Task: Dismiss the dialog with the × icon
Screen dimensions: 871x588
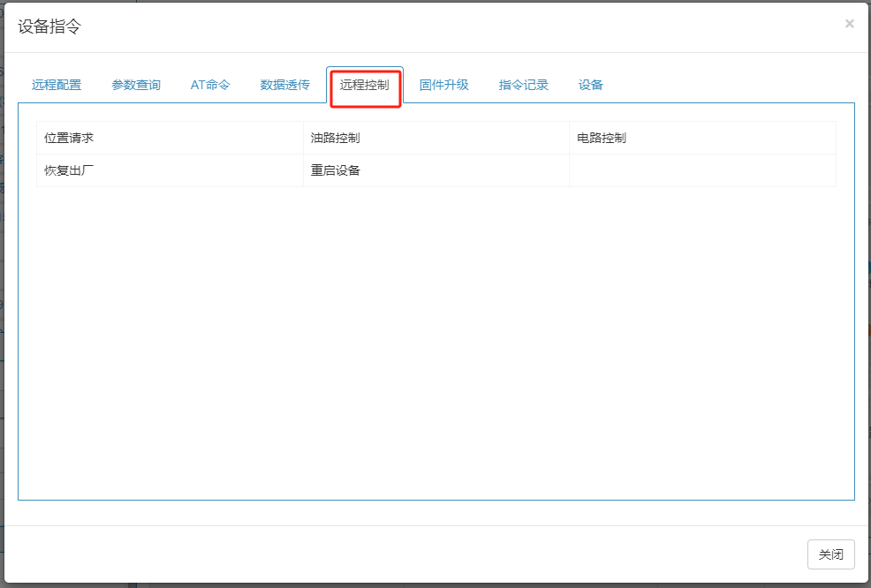Action: (849, 24)
